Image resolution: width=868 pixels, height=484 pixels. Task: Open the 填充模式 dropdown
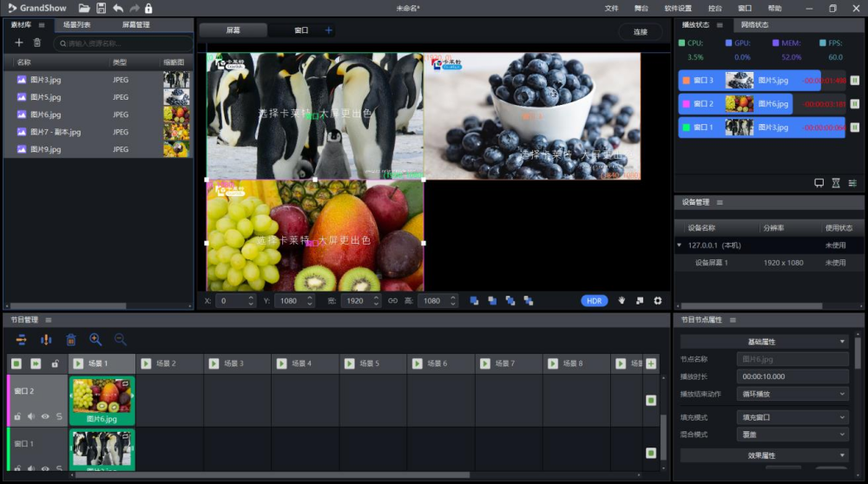pyautogui.click(x=792, y=417)
